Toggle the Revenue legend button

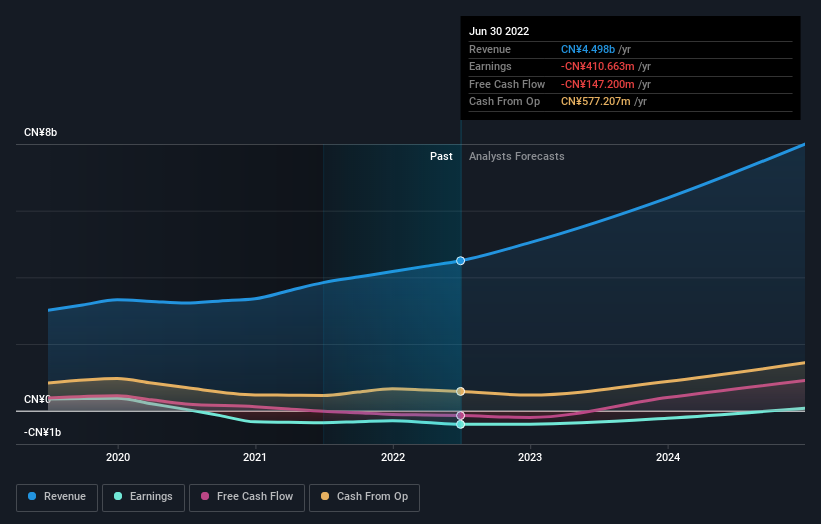tap(57, 497)
